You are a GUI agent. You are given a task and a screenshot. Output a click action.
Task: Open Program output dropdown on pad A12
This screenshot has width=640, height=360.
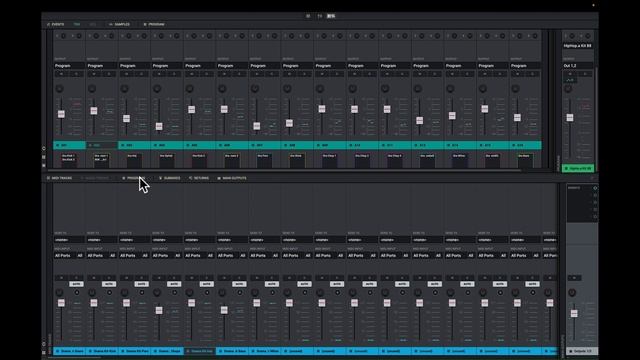[x=427, y=66]
